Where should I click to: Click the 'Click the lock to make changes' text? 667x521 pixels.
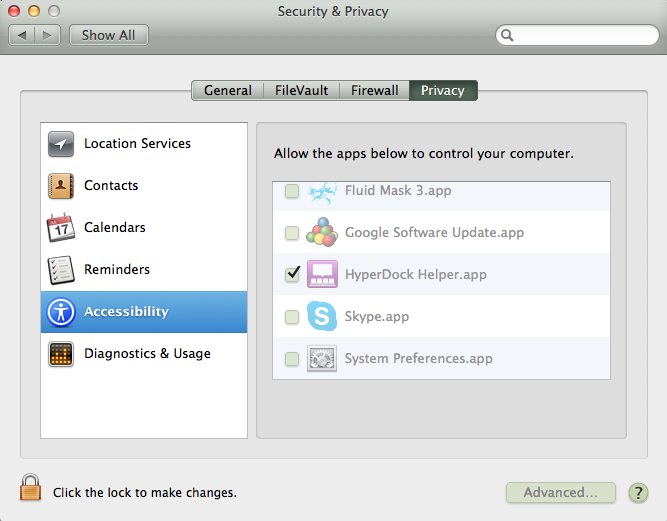coord(145,493)
